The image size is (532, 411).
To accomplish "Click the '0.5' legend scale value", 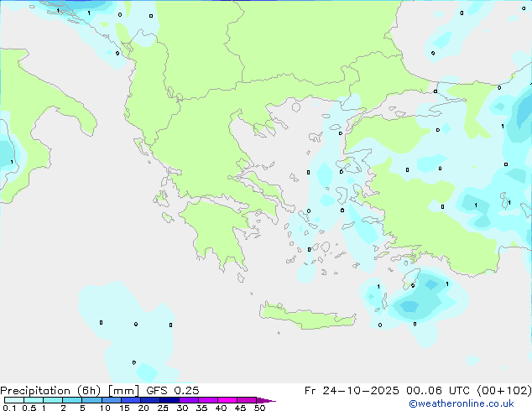I will [x=29, y=408].
